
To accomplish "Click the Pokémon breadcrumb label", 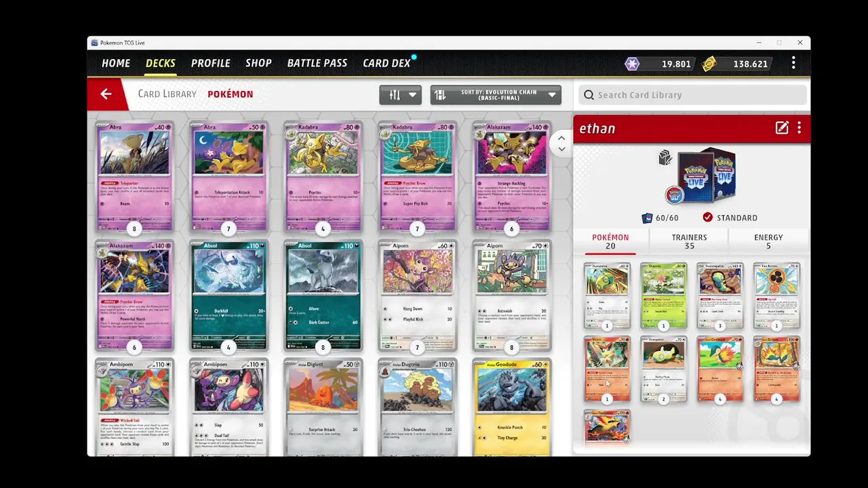I will click(x=230, y=94).
